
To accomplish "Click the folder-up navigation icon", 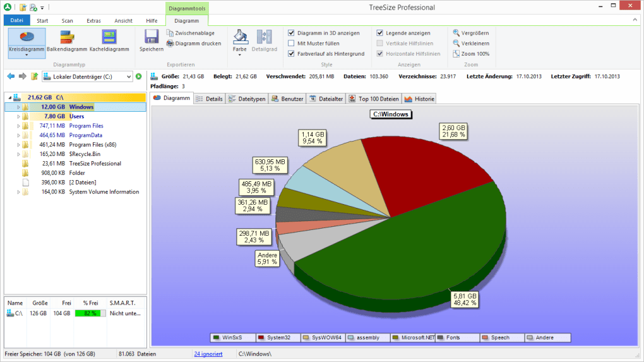I will click(x=35, y=76).
